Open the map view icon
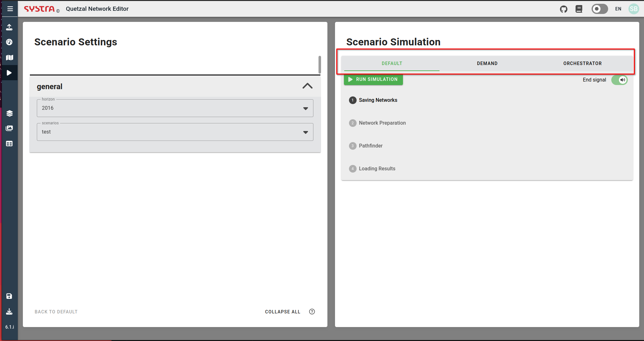Image resolution: width=644 pixels, height=341 pixels. coord(10,58)
